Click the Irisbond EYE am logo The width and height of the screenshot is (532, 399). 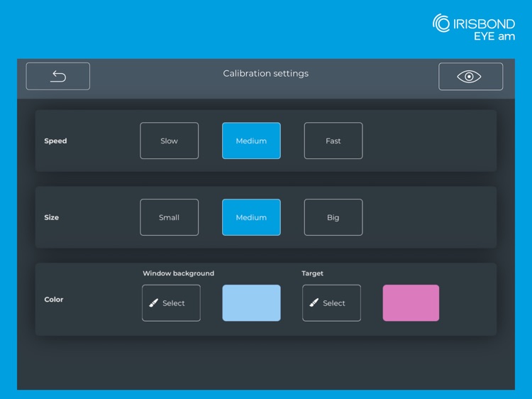click(x=474, y=27)
